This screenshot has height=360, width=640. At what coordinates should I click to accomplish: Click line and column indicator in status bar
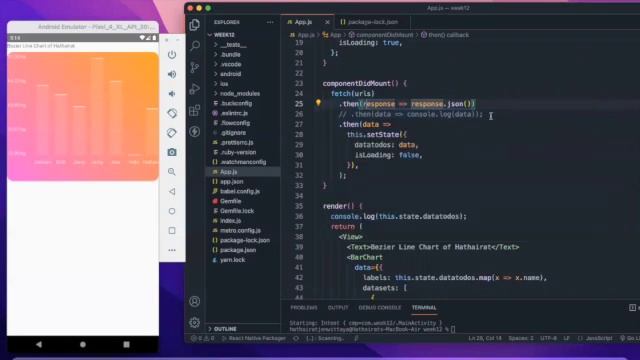point(484,338)
